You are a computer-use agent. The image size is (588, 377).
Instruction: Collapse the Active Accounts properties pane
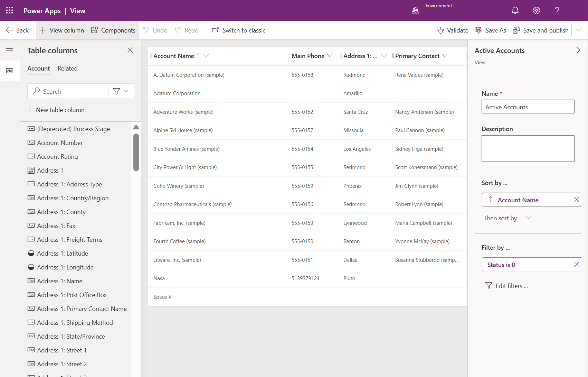tap(578, 50)
